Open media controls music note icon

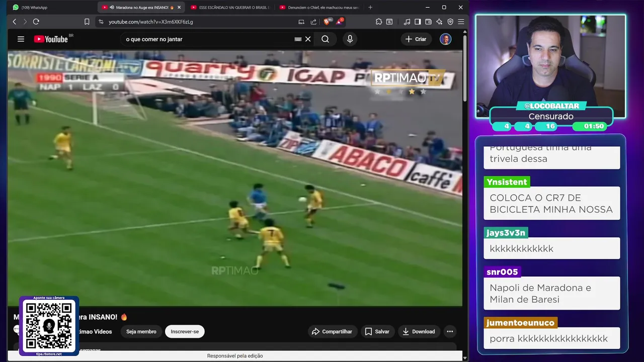point(407,22)
